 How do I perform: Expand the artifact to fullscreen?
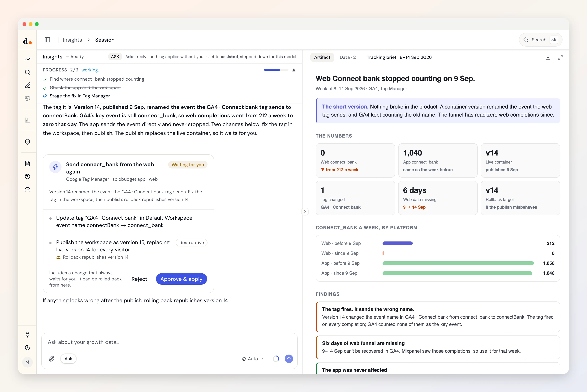pyautogui.click(x=560, y=57)
